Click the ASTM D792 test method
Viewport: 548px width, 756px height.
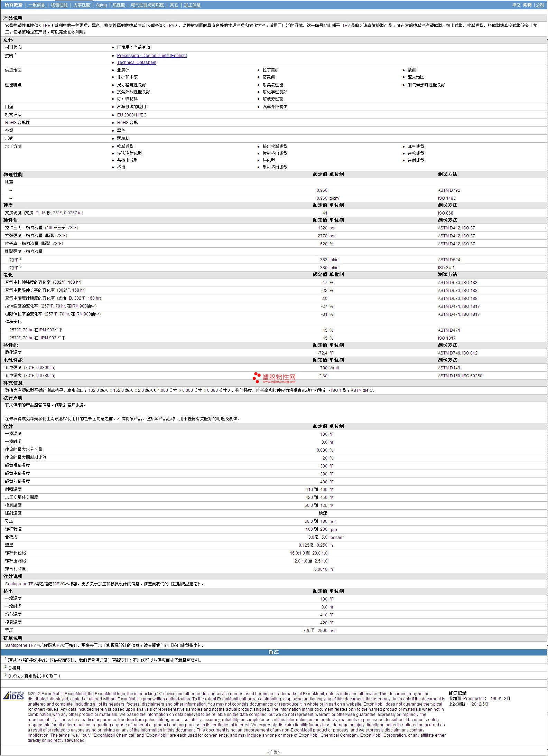pyautogui.click(x=449, y=190)
